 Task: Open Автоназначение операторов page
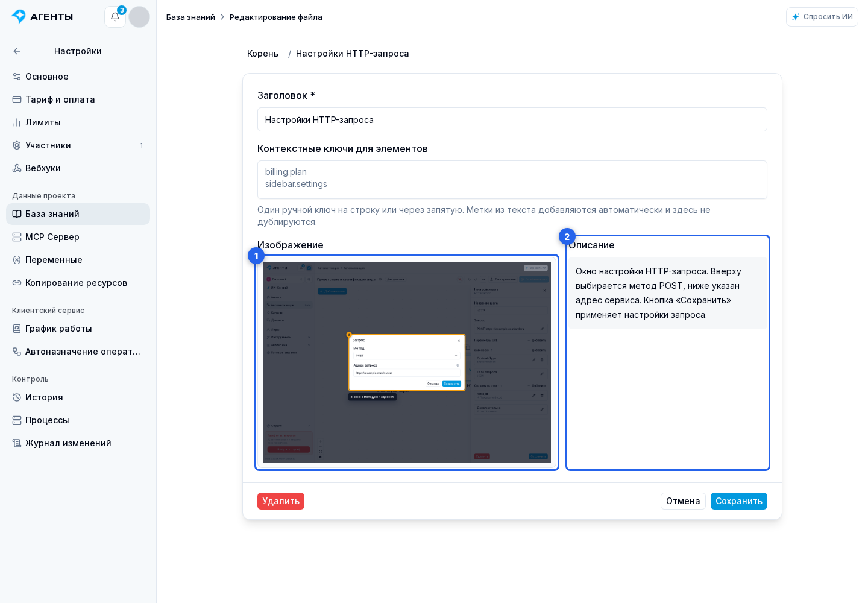[x=78, y=352]
